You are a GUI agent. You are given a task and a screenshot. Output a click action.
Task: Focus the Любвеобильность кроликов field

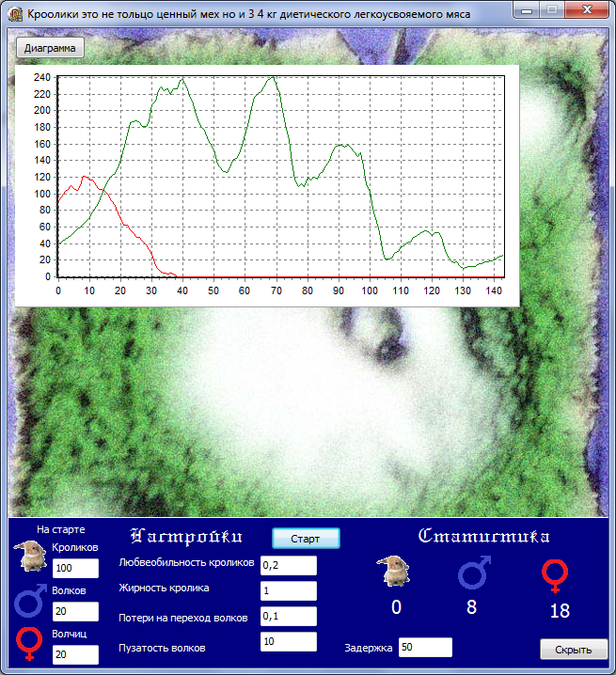click(x=289, y=565)
